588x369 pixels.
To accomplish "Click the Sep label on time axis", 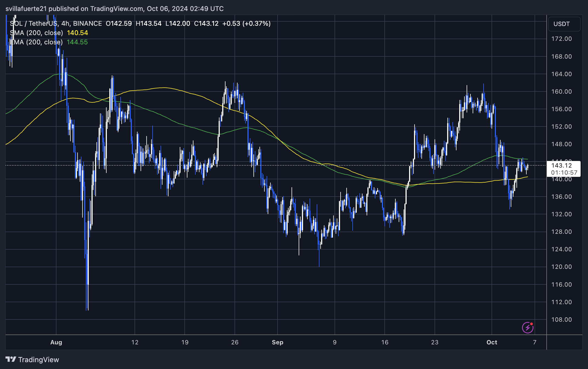I will (277, 342).
